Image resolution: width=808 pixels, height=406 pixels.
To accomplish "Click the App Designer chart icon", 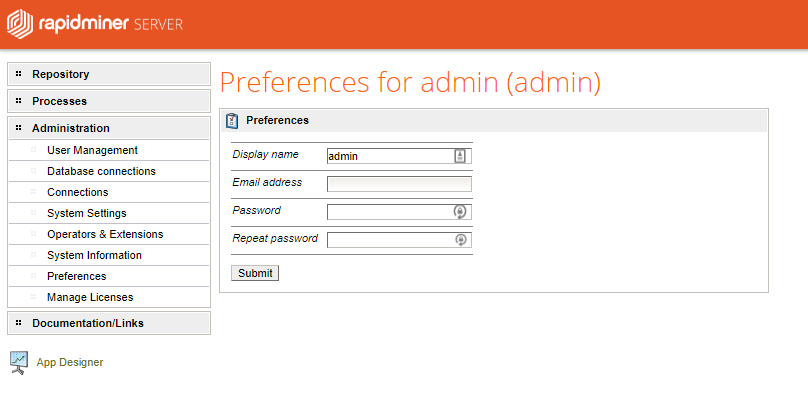I will point(18,362).
